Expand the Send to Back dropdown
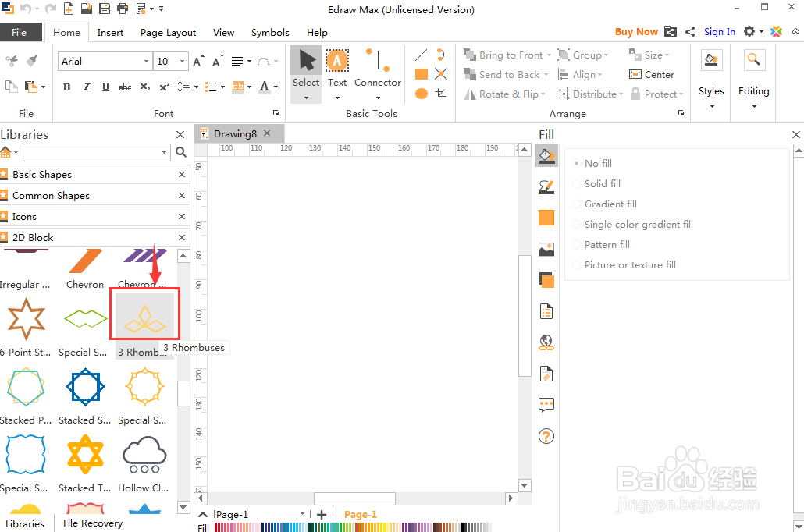 (x=546, y=75)
